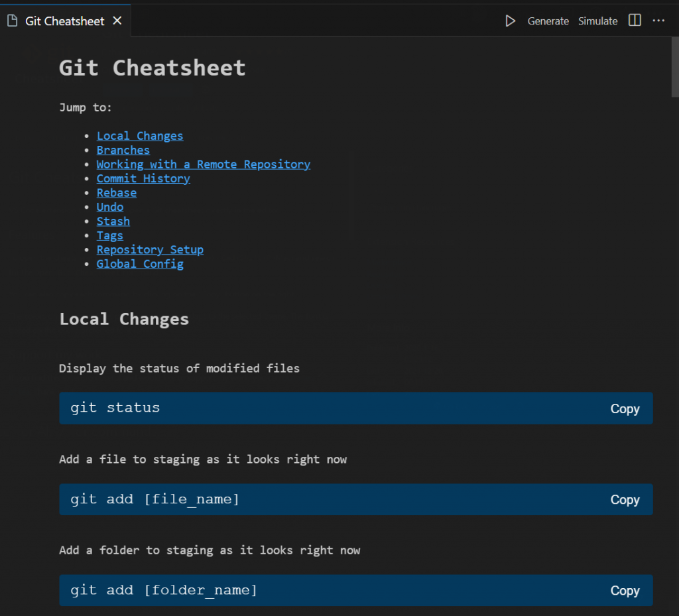This screenshot has height=616, width=679.
Task: Click 'Add a folder to staging' description
Action: [x=210, y=550]
